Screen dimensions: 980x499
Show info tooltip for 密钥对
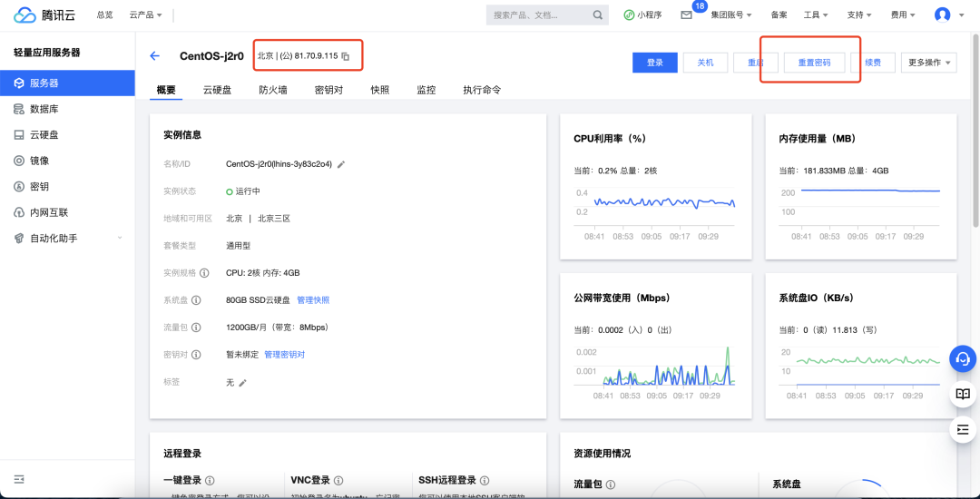(x=196, y=355)
